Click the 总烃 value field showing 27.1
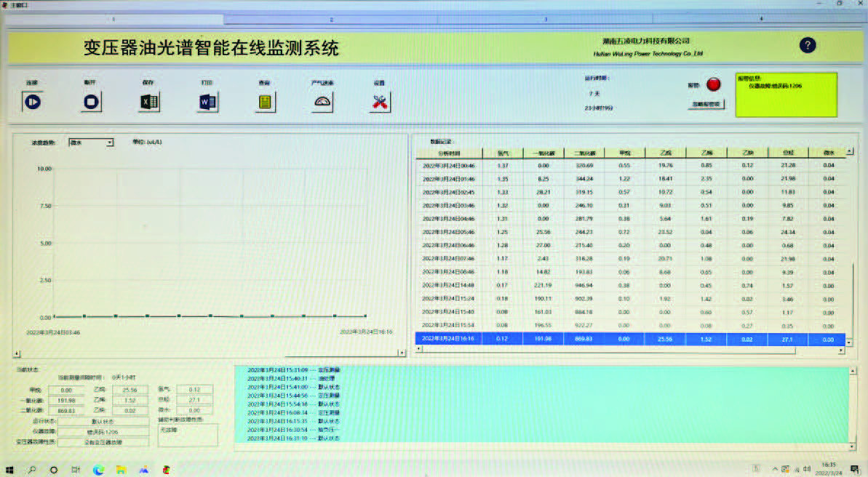Image resolution: width=868 pixels, height=477 pixels. (194, 400)
